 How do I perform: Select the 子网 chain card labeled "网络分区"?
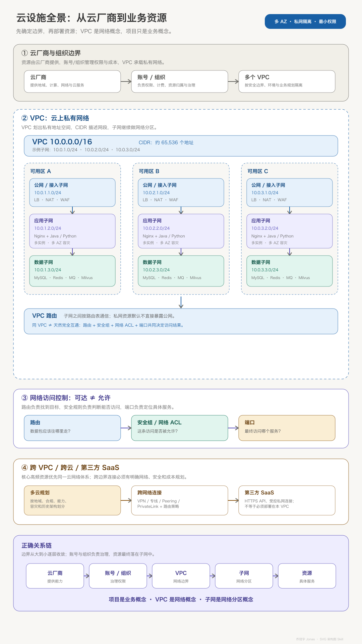[x=244, y=576]
